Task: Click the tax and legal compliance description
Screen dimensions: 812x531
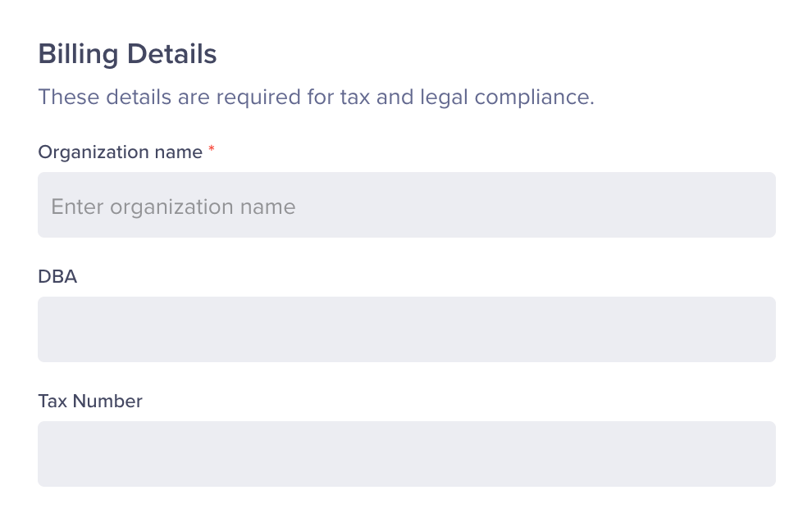Action: click(x=316, y=98)
